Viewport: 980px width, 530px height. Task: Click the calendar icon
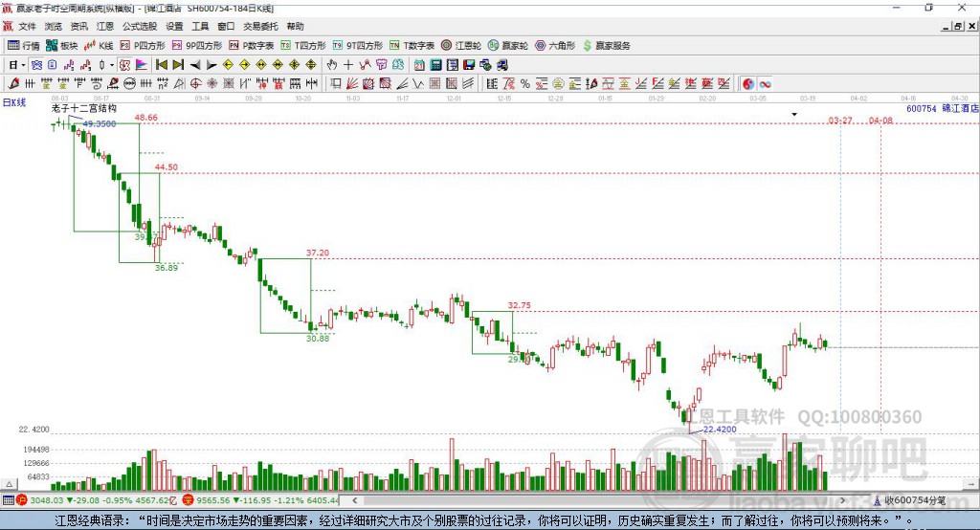(419, 65)
